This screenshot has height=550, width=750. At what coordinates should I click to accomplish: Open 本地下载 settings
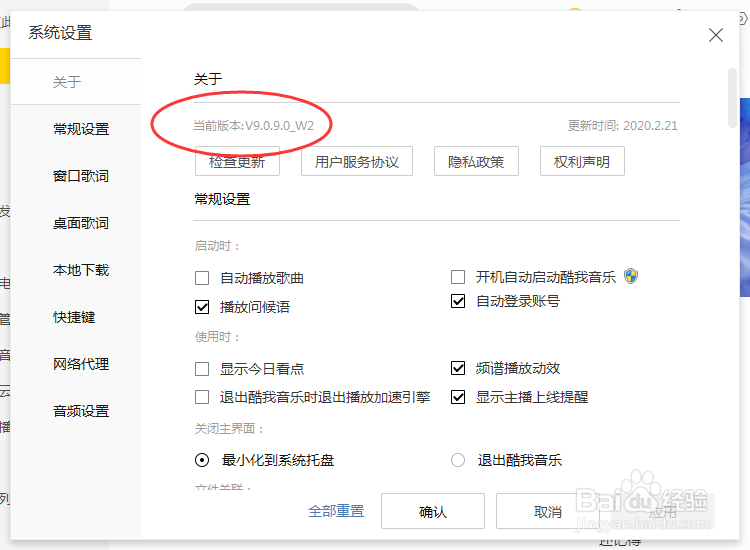tap(81, 270)
